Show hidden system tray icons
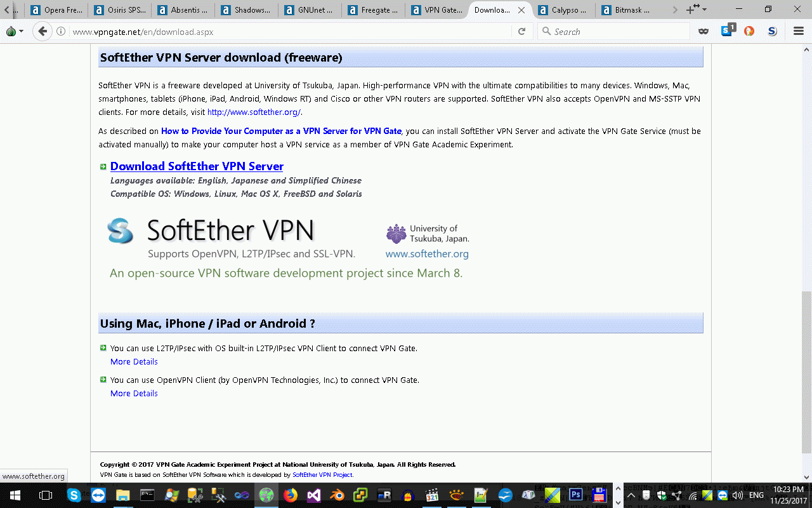 pyautogui.click(x=631, y=495)
